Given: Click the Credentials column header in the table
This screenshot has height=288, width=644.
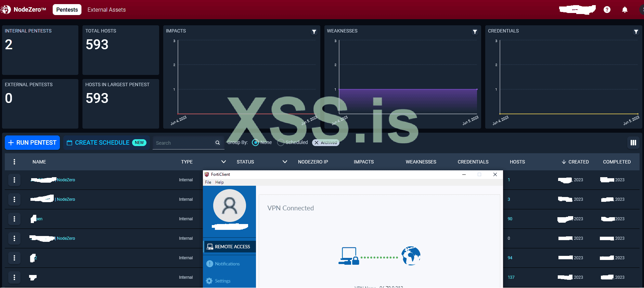Looking at the screenshot, I should [x=473, y=162].
